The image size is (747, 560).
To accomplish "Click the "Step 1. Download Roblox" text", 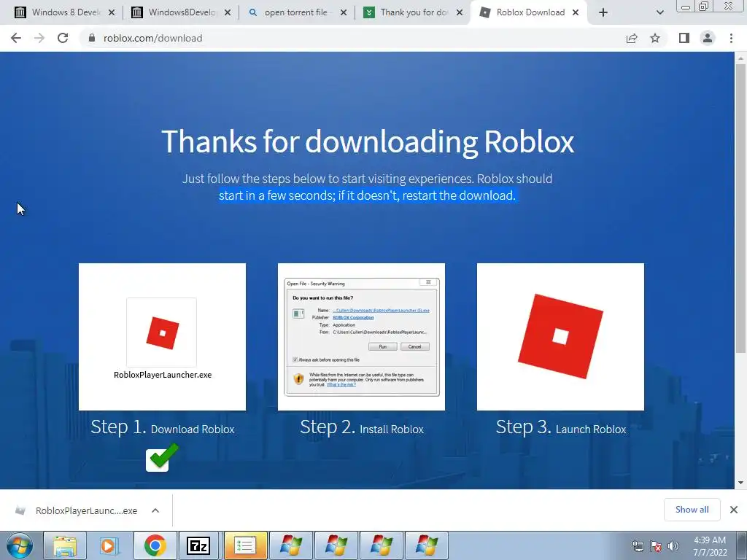I will [163, 427].
